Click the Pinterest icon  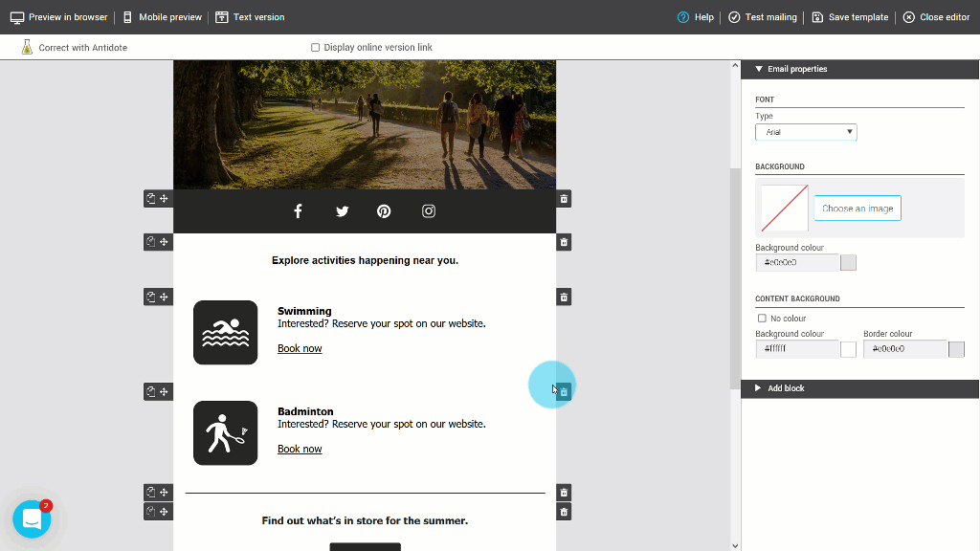[383, 210]
